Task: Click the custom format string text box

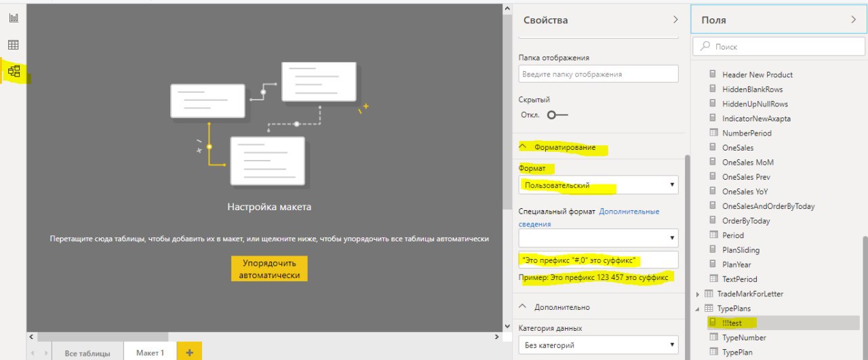Action: click(598, 260)
